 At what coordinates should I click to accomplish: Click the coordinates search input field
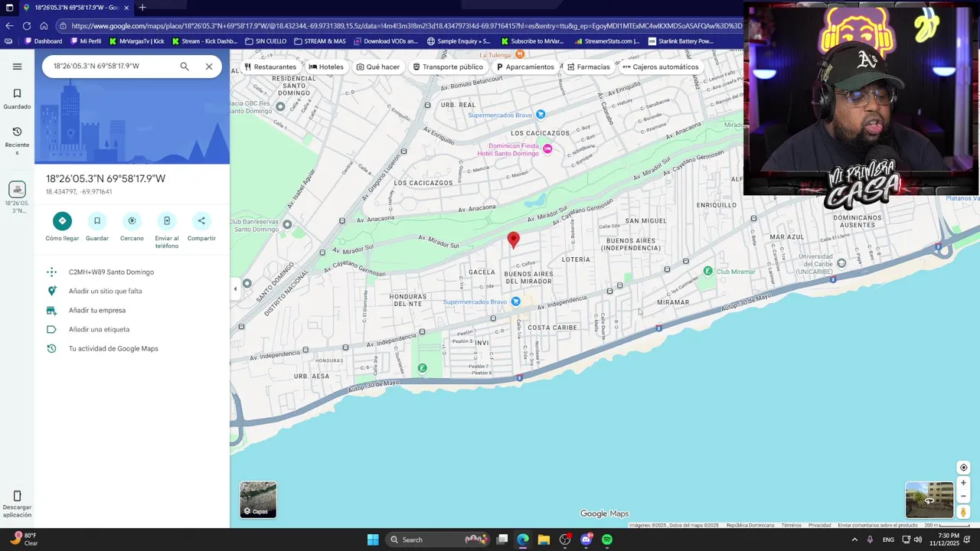point(111,67)
